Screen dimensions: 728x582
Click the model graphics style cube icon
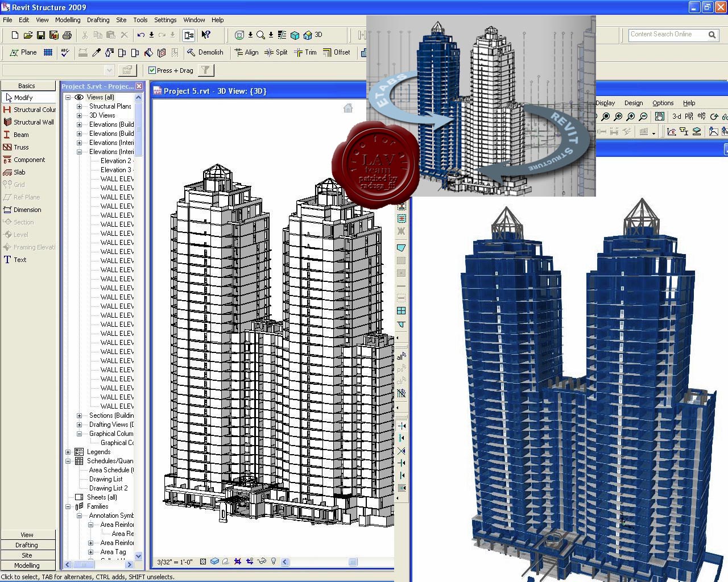(x=215, y=562)
